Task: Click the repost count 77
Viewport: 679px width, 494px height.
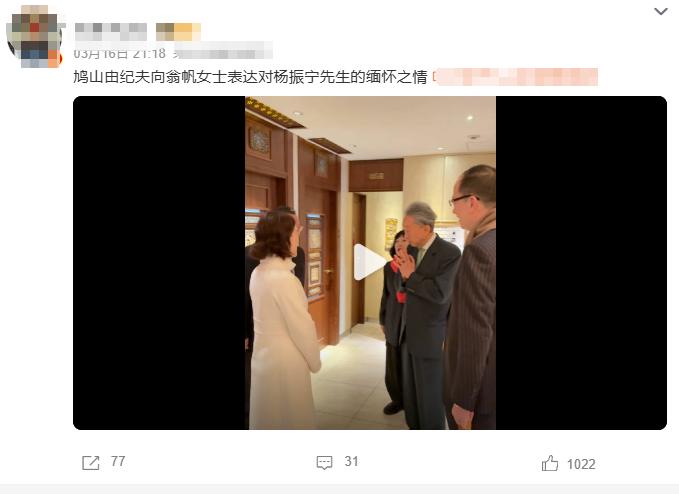Action: pyautogui.click(x=118, y=462)
